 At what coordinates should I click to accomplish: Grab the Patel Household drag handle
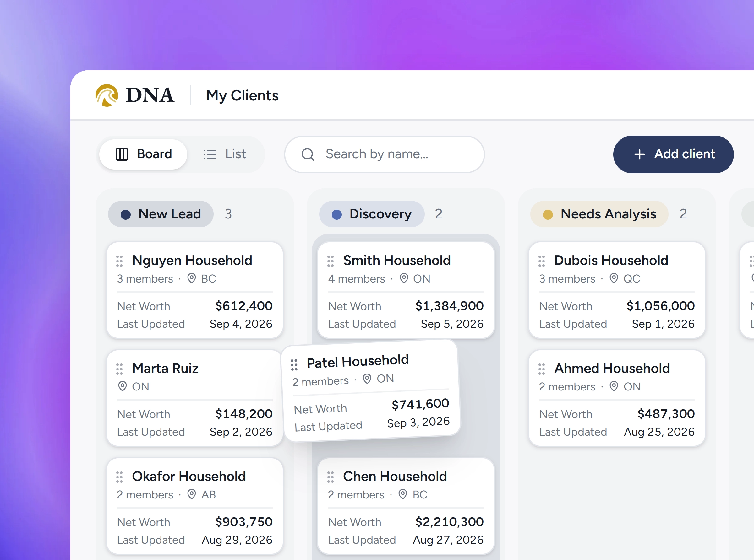[x=294, y=365]
